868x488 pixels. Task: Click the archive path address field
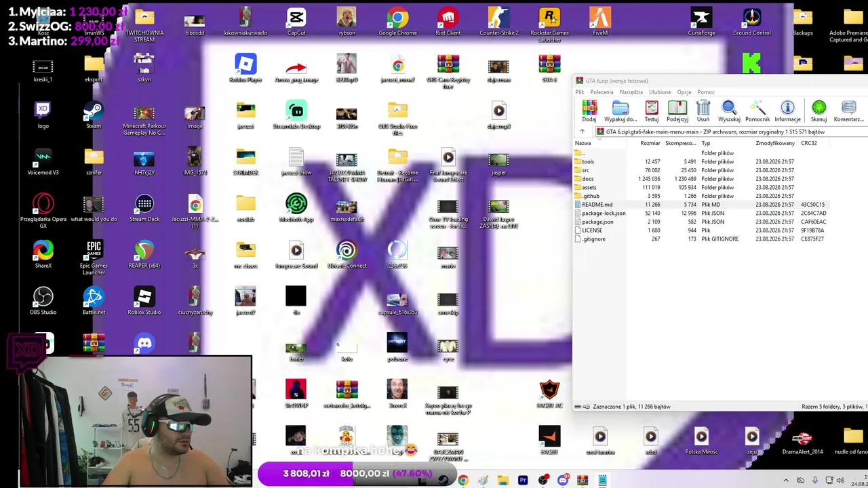[731, 131]
